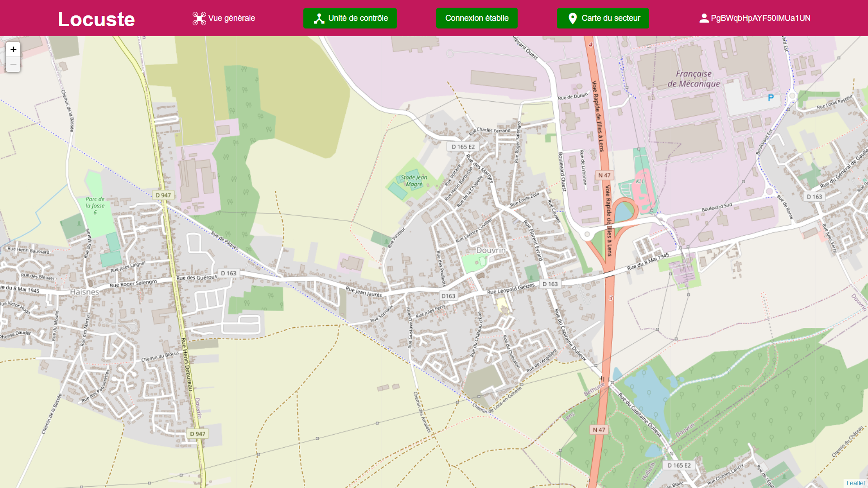Click the D 165 E2 road shield near Rue Charles Ferrand
The height and width of the screenshot is (488, 868).
pos(463,147)
